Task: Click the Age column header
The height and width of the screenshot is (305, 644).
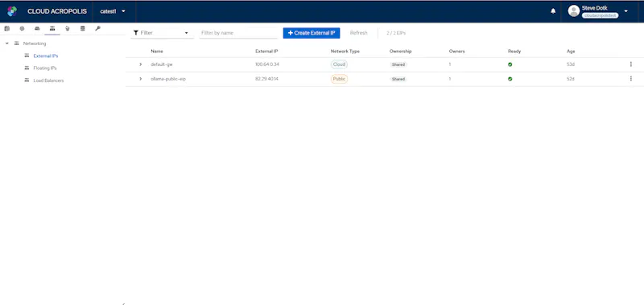Action: pyautogui.click(x=571, y=52)
